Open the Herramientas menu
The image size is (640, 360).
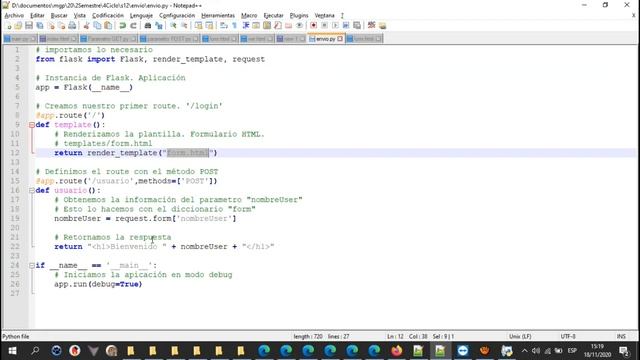pos(218,16)
